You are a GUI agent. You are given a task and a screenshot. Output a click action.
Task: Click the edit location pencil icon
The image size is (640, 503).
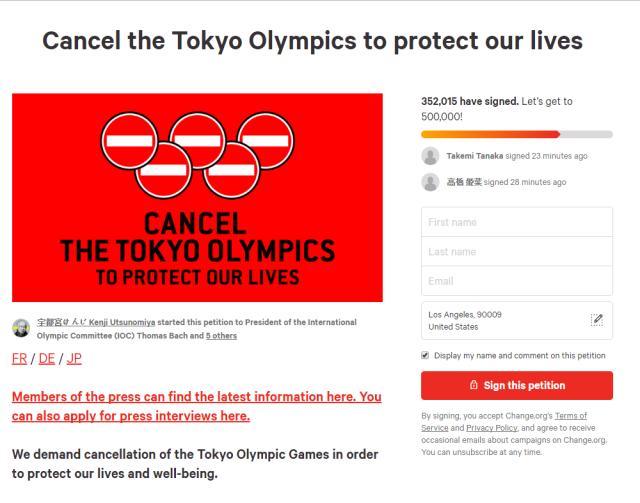point(597,320)
